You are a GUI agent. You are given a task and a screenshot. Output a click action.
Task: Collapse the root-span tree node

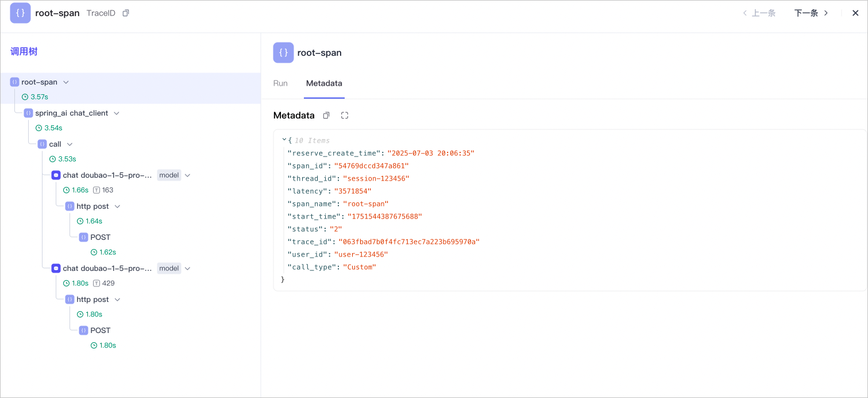coord(66,82)
